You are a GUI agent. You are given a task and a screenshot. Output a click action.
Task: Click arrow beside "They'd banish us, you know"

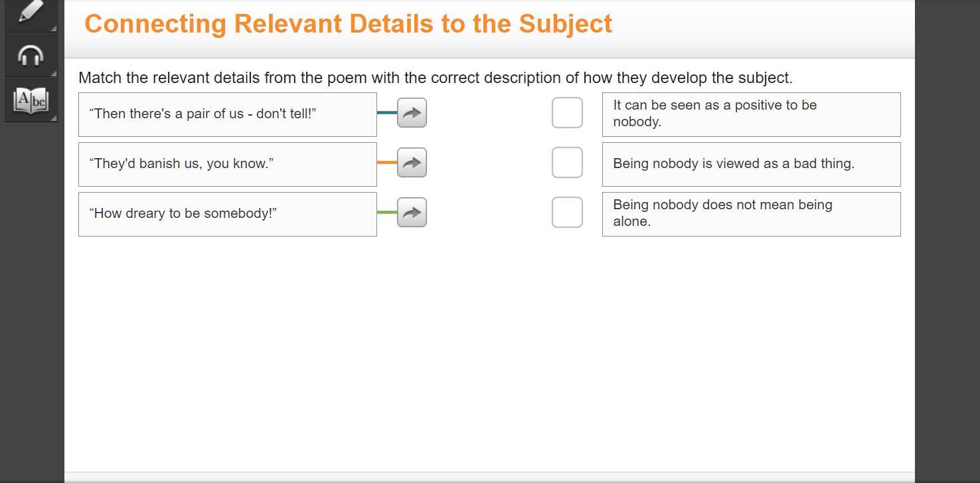pyautogui.click(x=412, y=163)
